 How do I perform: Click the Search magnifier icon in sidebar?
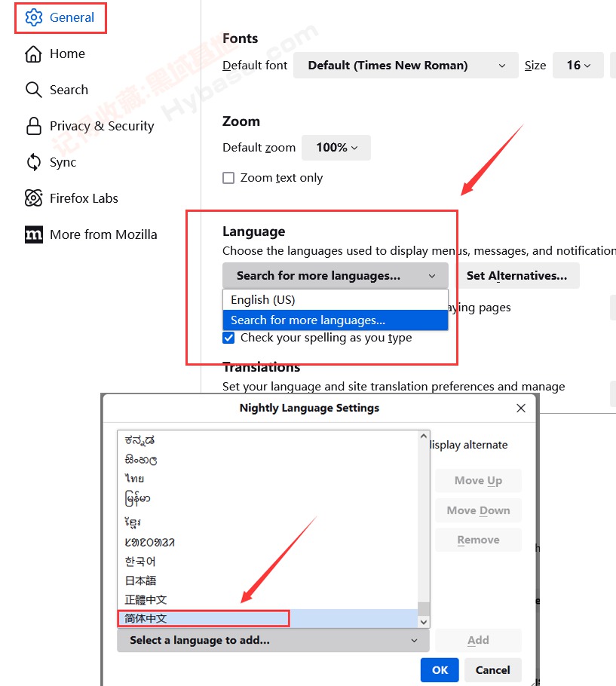34,90
